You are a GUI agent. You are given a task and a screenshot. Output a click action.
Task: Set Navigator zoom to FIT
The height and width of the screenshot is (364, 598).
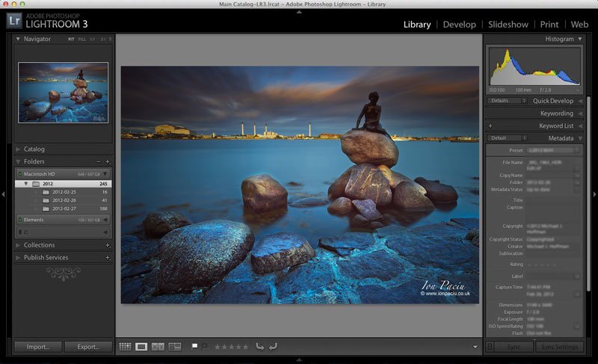click(x=71, y=40)
